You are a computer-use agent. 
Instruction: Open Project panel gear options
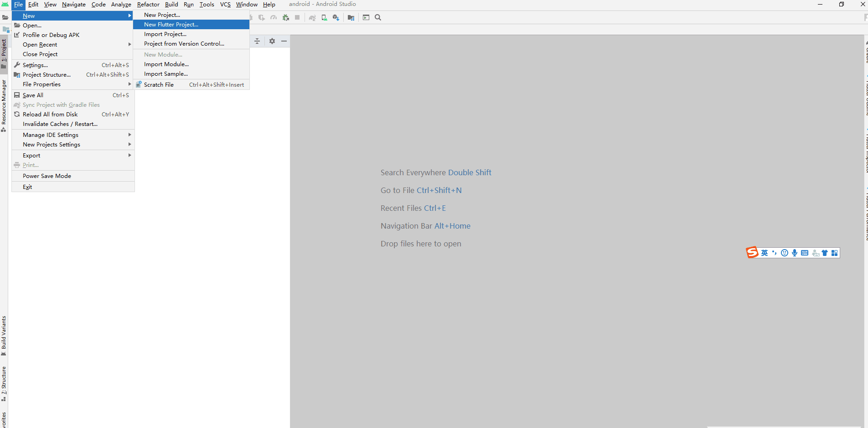click(x=272, y=41)
